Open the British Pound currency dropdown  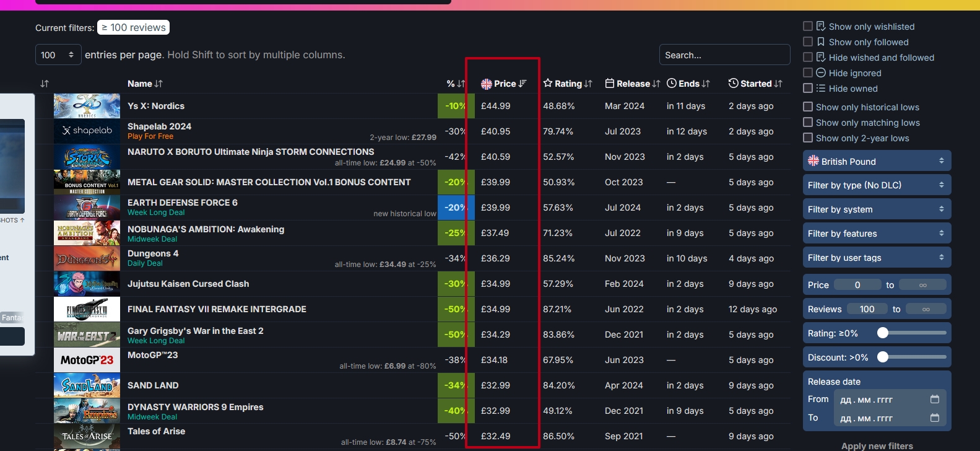[x=877, y=161]
